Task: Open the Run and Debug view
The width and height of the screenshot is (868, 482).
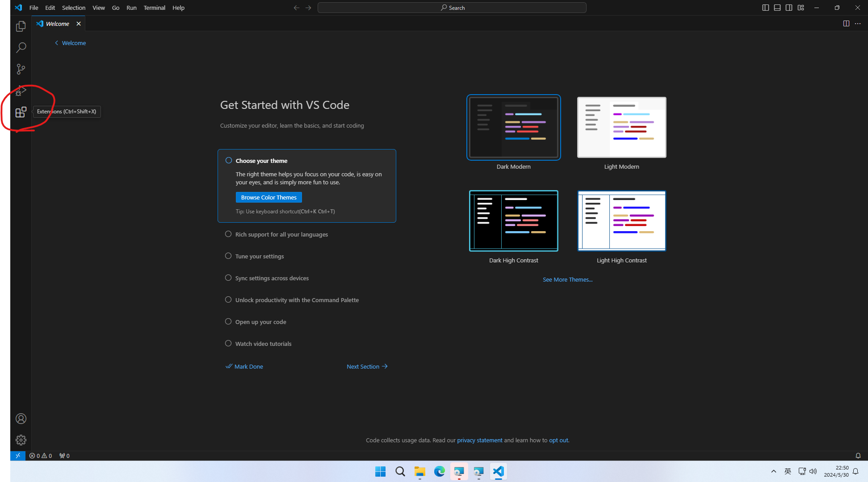Action: (x=21, y=91)
